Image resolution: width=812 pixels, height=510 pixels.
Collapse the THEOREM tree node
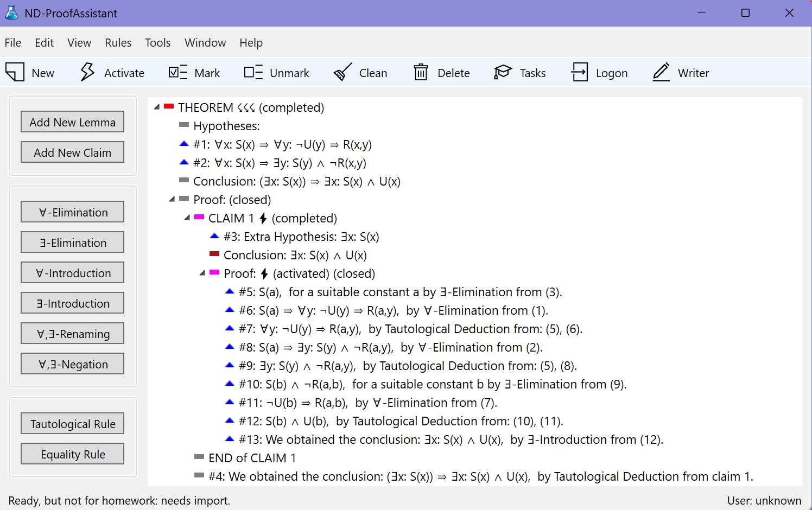[x=157, y=107]
